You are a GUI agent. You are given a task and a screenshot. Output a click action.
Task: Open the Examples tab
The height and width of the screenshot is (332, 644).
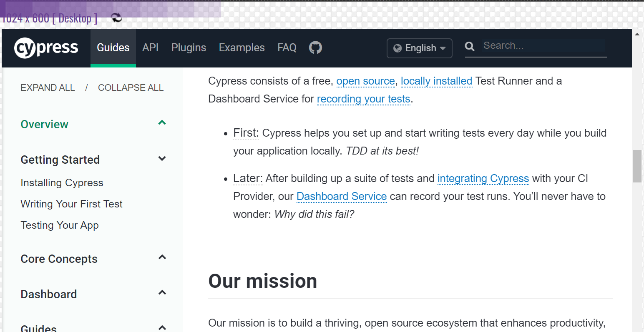[x=242, y=47]
